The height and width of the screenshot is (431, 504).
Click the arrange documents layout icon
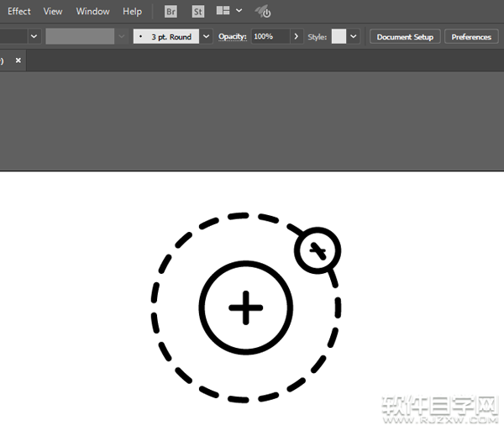click(223, 12)
